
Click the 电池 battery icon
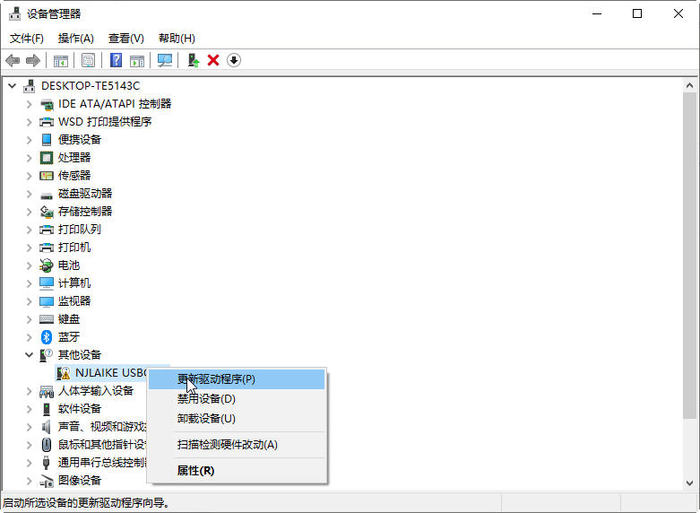point(46,266)
